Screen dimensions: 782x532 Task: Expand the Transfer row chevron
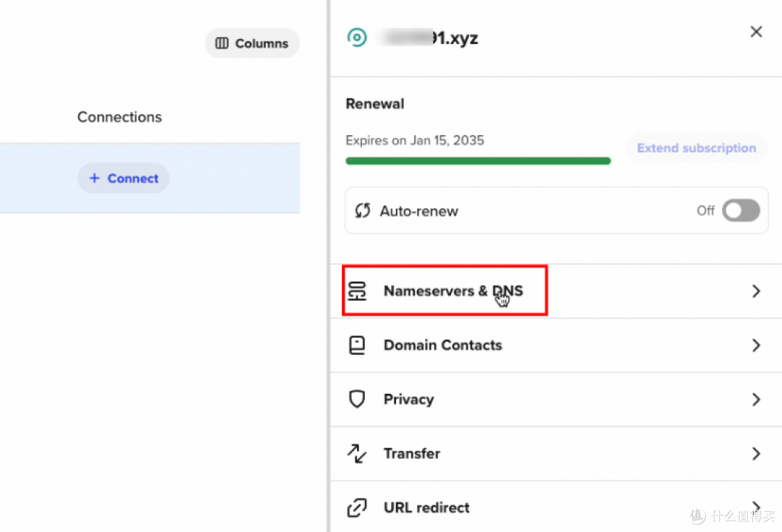point(756,454)
